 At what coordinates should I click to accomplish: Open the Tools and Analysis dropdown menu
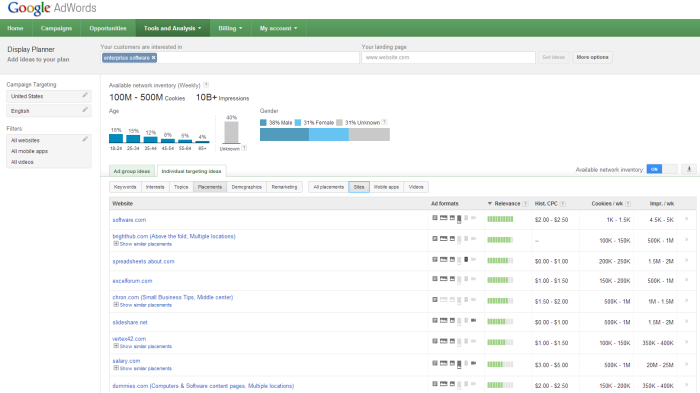tap(173, 28)
